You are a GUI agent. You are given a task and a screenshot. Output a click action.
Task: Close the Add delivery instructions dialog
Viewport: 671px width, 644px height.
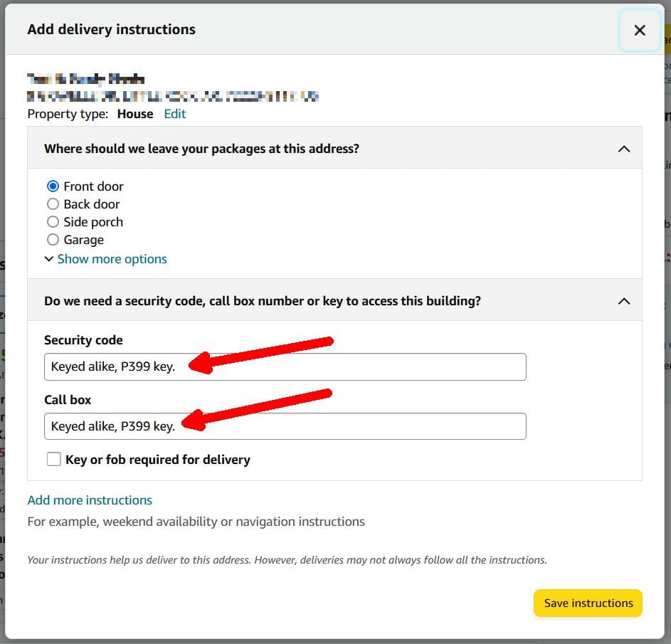pyautogui.click(x=639, y=31)
